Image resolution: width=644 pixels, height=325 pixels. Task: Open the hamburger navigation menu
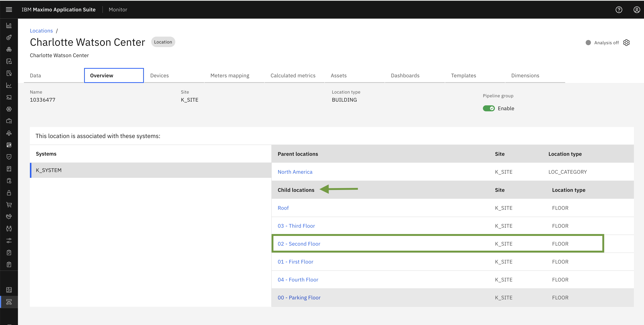(9, 10)
